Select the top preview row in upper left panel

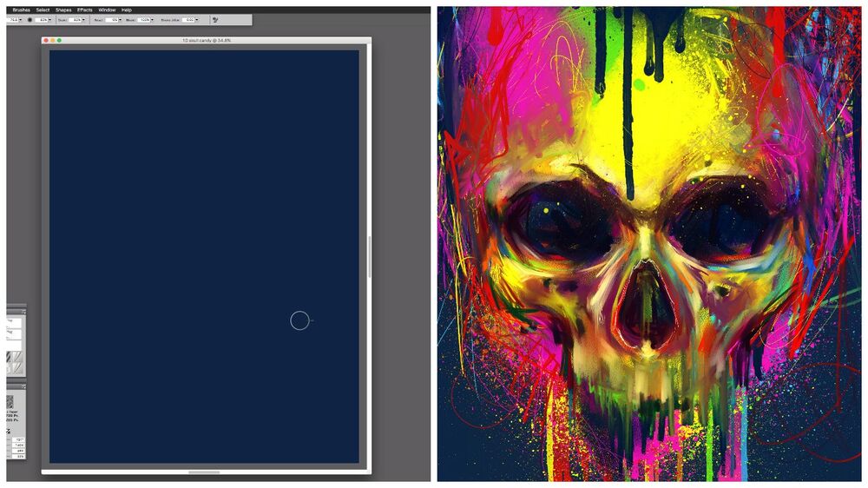pyautogui.click(x=14, y=323)
